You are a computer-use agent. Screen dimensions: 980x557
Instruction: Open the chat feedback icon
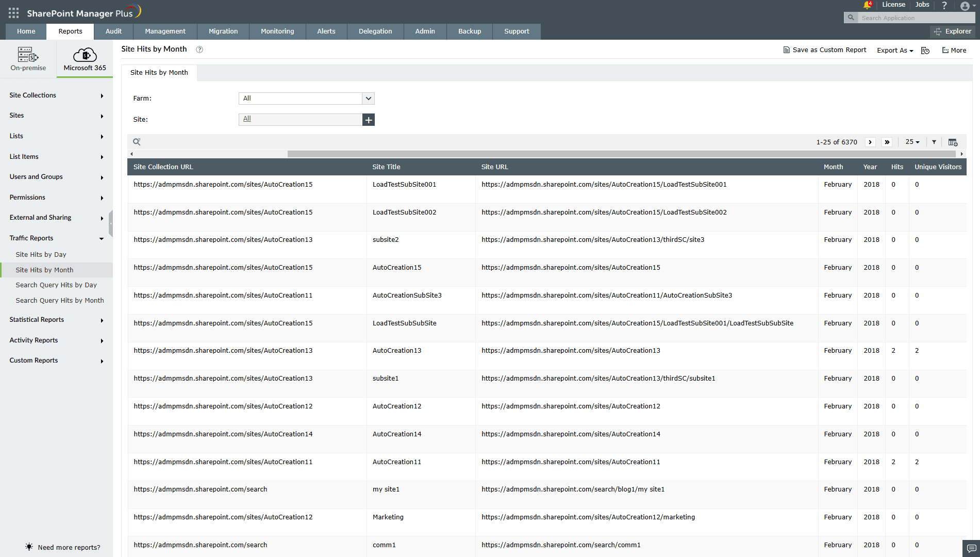click(x=971, y=548)
